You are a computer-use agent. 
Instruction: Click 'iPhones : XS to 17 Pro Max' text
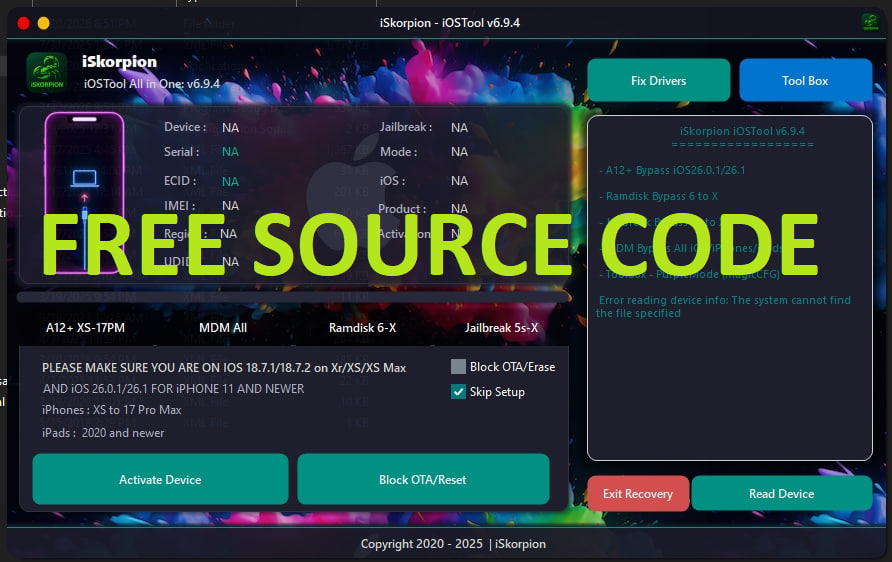click(x=112, y=410)
